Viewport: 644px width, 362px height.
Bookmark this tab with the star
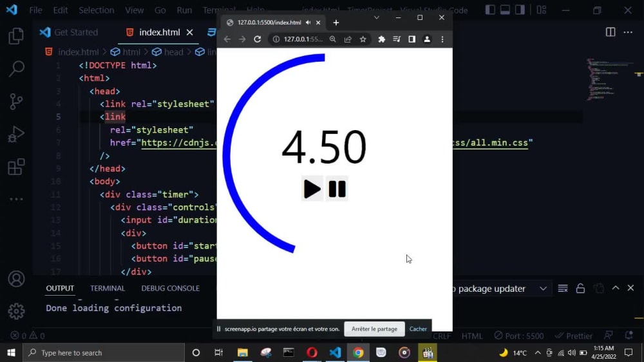click(363, 39)
